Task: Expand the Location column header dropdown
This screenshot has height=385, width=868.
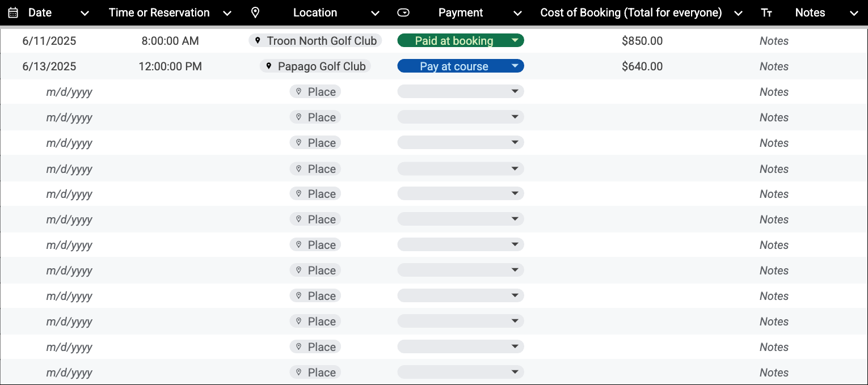Action: [375, 13]
